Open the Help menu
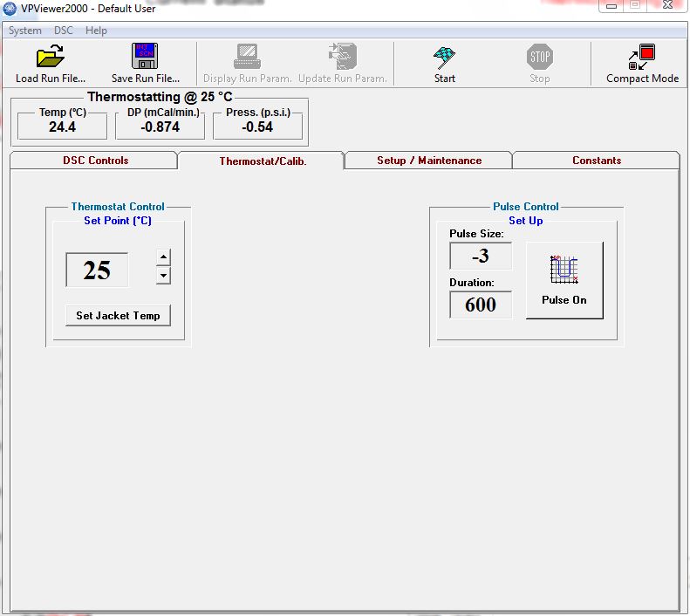 (x=96, y=31)
